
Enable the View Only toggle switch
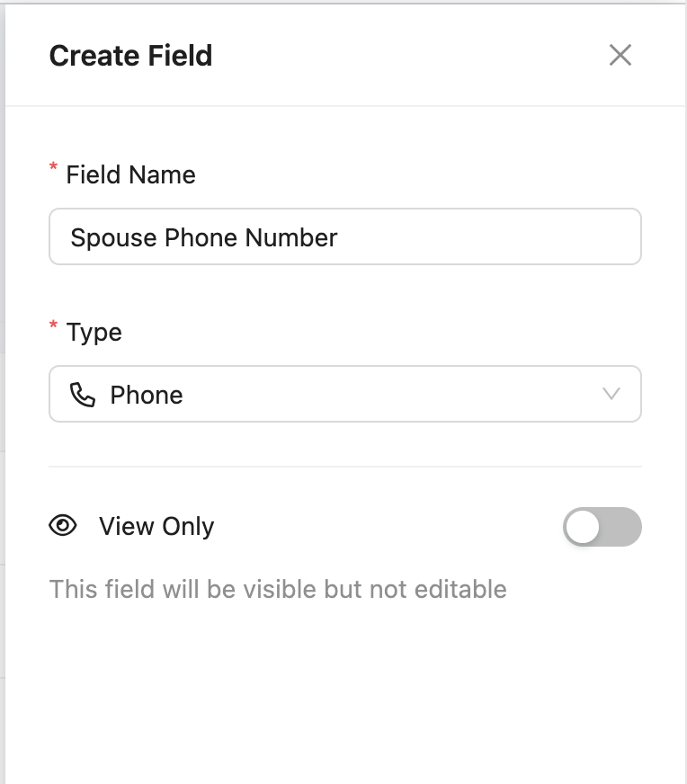[x=602, y=527]
